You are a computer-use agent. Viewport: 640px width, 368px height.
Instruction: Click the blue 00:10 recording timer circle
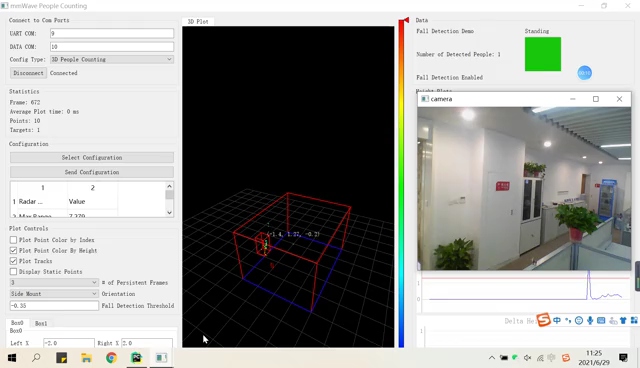[x=584, y=73]
